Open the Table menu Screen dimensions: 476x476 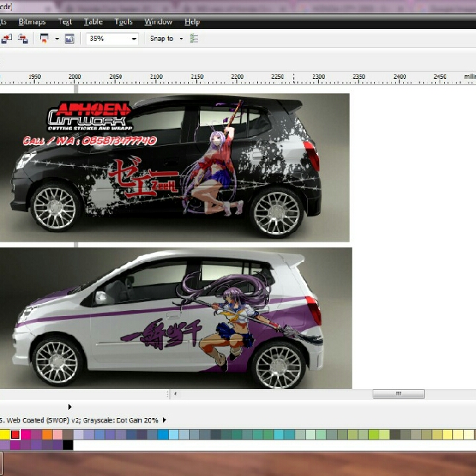(x=93, y=22)
